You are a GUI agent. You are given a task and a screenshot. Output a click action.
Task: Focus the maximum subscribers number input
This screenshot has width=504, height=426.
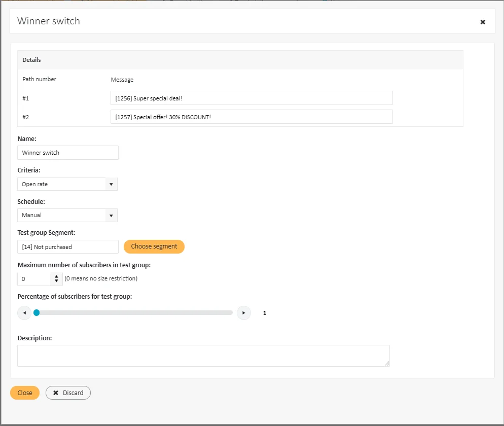[34, 279]
